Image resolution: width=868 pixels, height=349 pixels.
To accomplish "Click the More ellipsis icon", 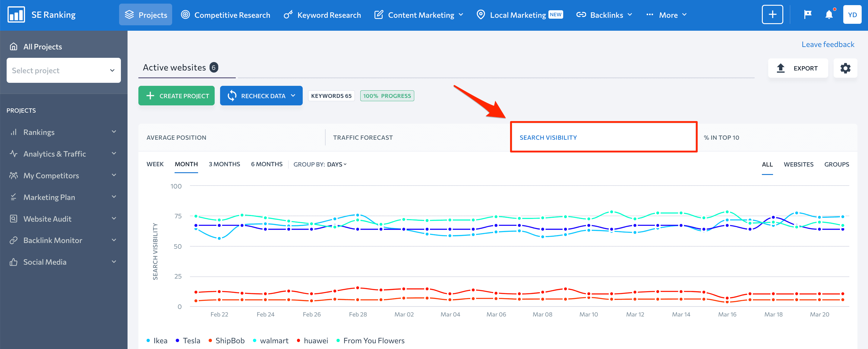I will [650, 15].
